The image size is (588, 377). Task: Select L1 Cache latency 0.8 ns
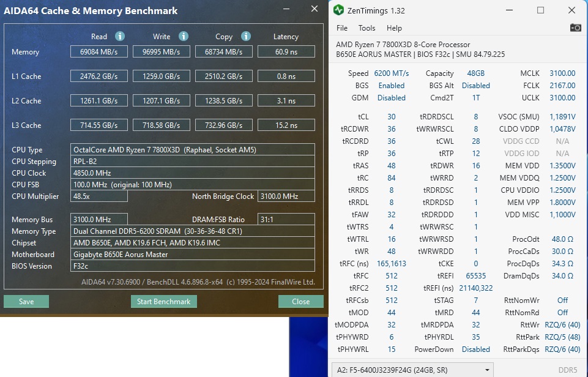click(286, 76)
